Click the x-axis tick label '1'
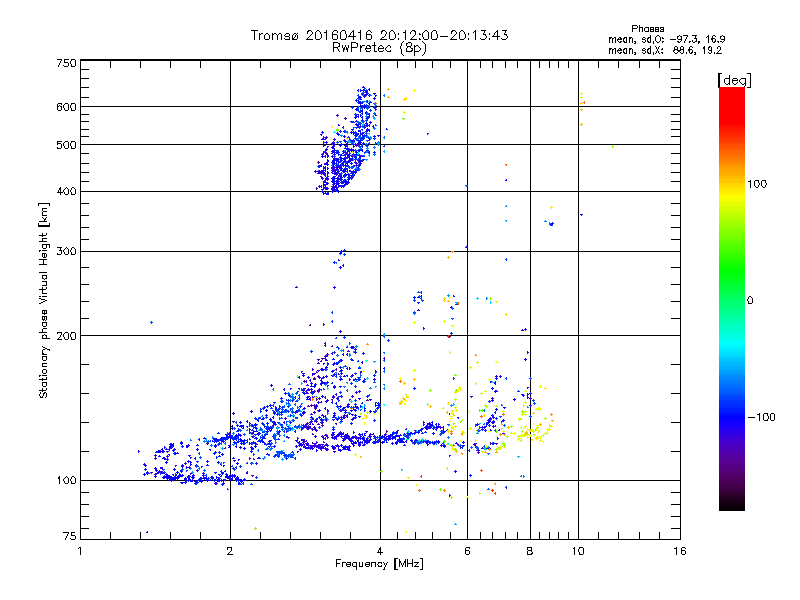 [x=80, y=551]
